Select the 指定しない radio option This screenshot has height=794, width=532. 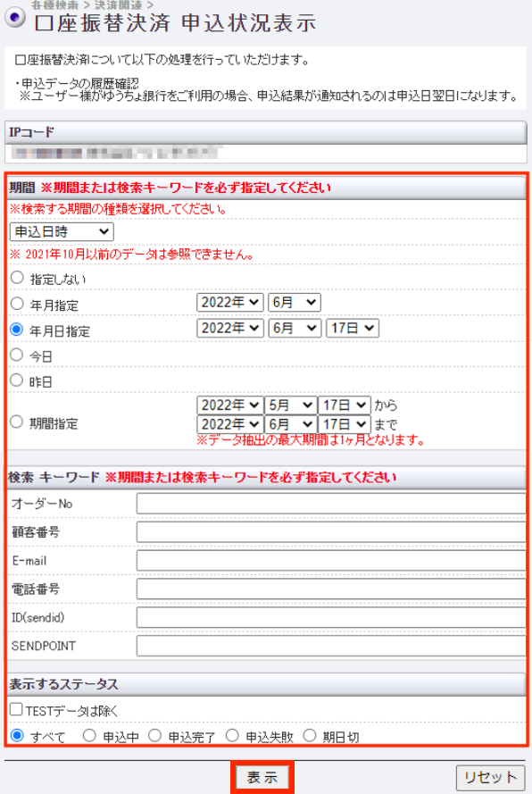pyautogui.click(x=17, y=278)
